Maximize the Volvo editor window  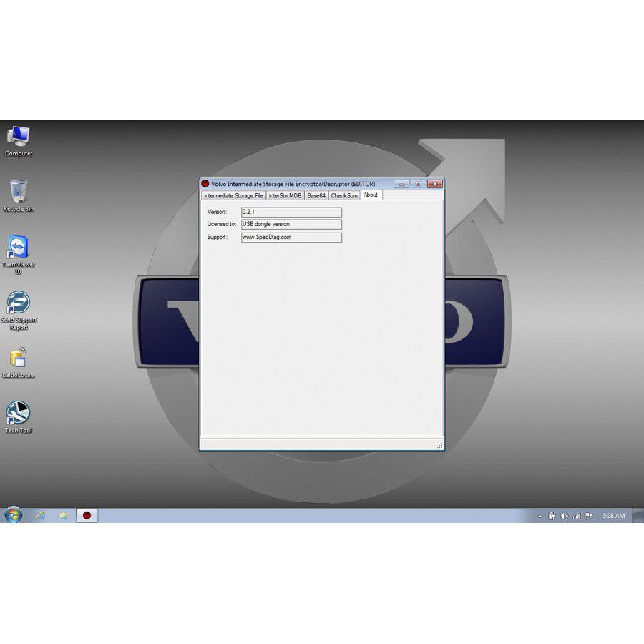point(418,184)
